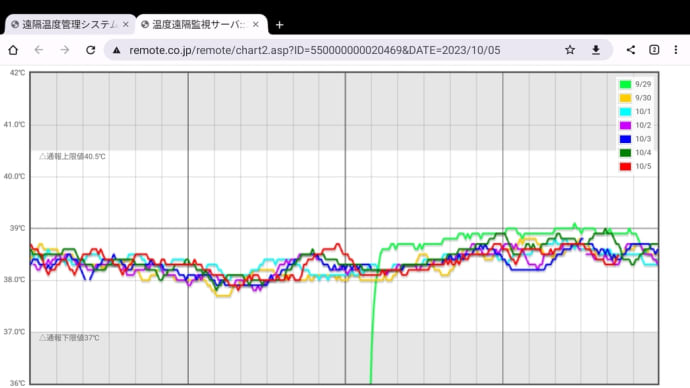The height and width of the screenshot is (388, 690).
Task: Go to the browser home page
Action: click(x=13, y=50)
